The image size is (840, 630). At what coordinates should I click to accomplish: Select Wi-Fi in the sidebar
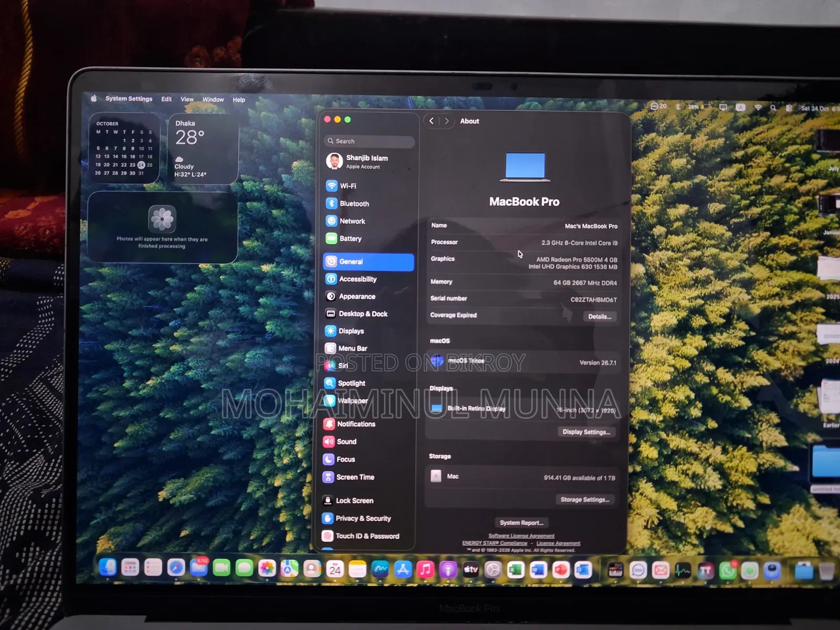click(369, 186)
